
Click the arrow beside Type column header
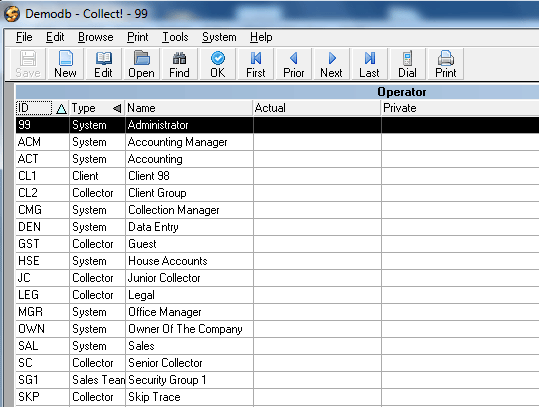click(x=117, y=109)
